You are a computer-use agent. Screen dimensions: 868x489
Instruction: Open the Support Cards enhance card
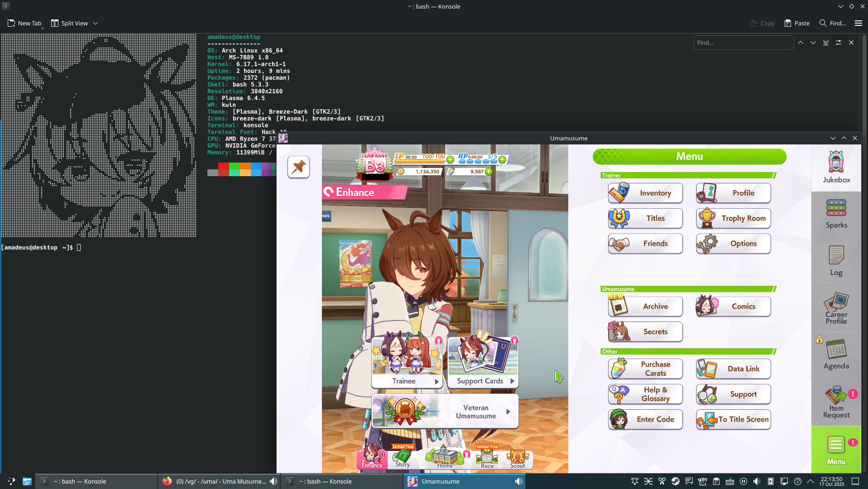point(483,362)
